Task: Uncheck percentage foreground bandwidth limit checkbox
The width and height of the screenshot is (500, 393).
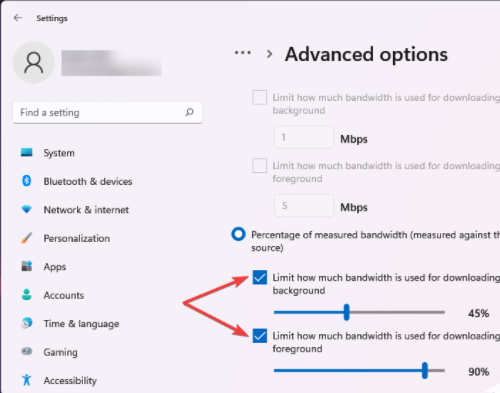Action: tap(260, 336)
